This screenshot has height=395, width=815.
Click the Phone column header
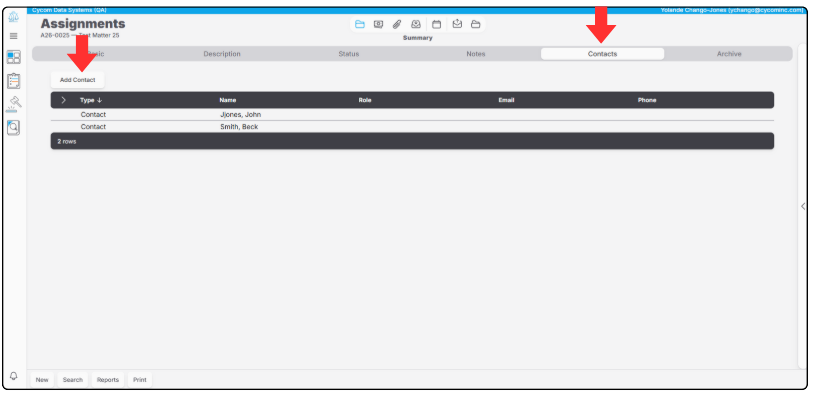pos(647,100)
